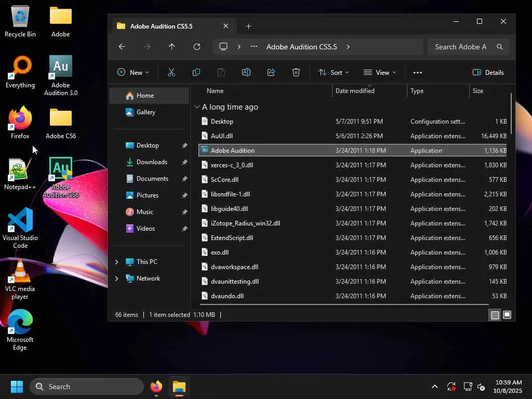Launch Microsoft Edge desktop shortcut

20,330
